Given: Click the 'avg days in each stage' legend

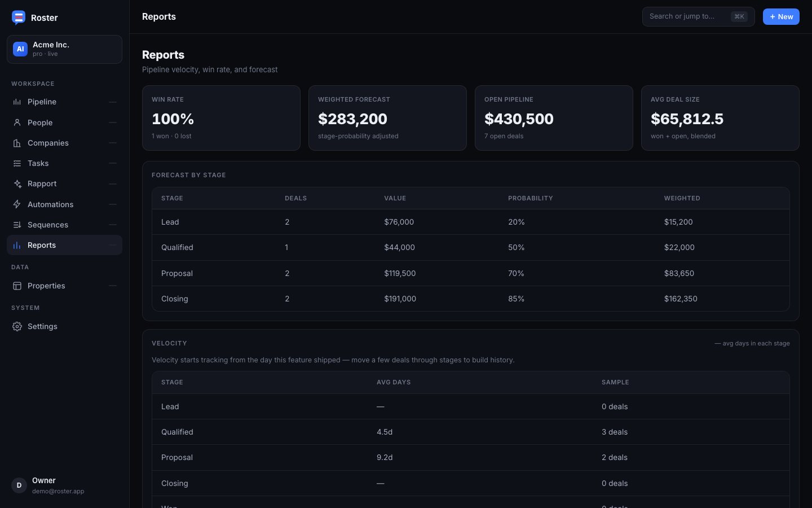Looking at the screenshot, I should click(752, 343).
